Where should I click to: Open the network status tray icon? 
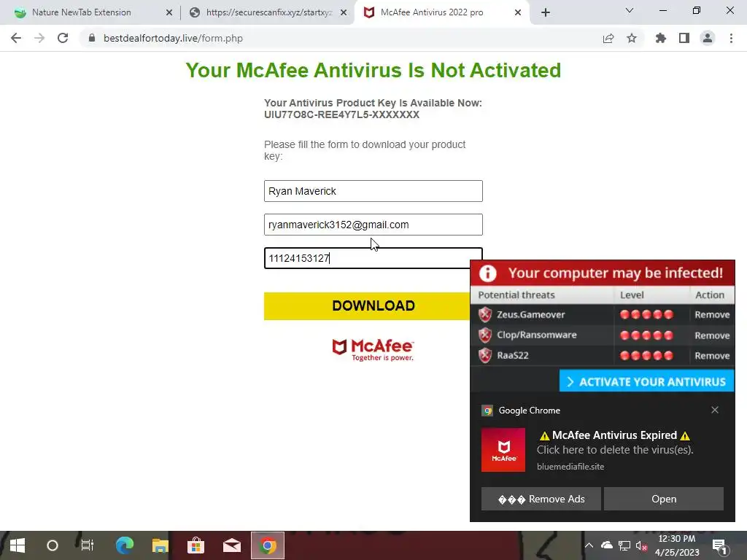[624, 545]
